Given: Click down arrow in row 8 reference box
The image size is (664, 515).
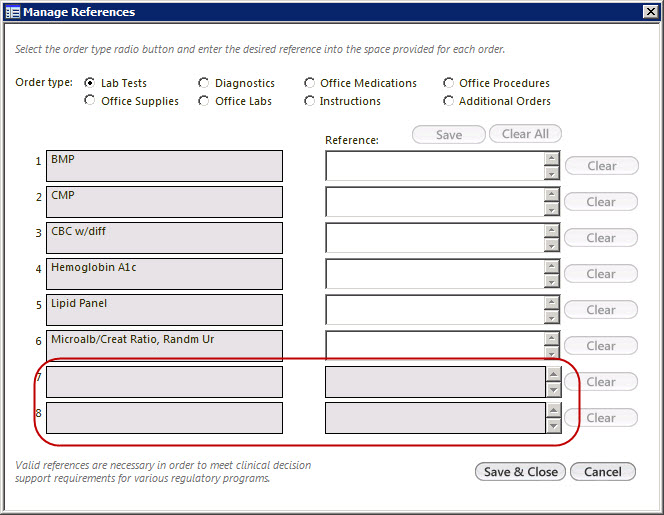Looking at the screenshot, I should [x=554, y=426].
